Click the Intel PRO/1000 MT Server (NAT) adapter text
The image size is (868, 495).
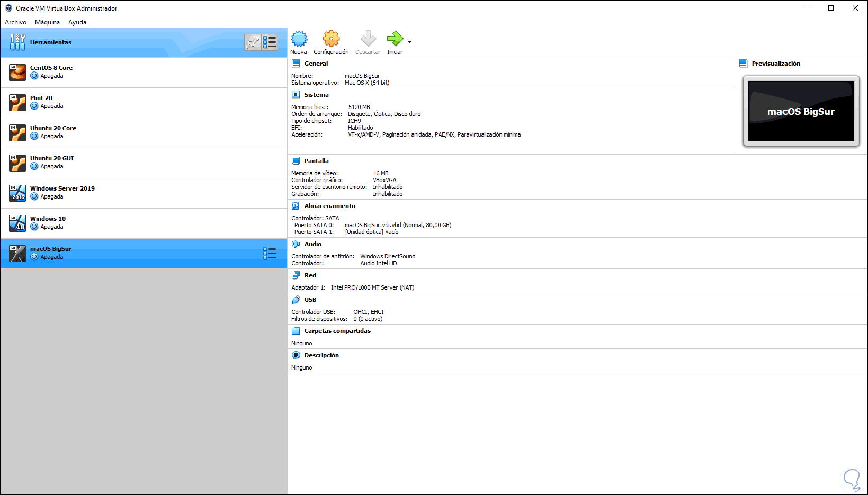[373, 287]
